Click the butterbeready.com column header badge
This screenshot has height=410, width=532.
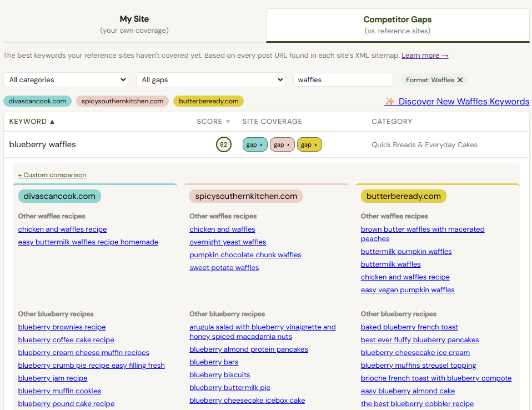coord(403,196)
